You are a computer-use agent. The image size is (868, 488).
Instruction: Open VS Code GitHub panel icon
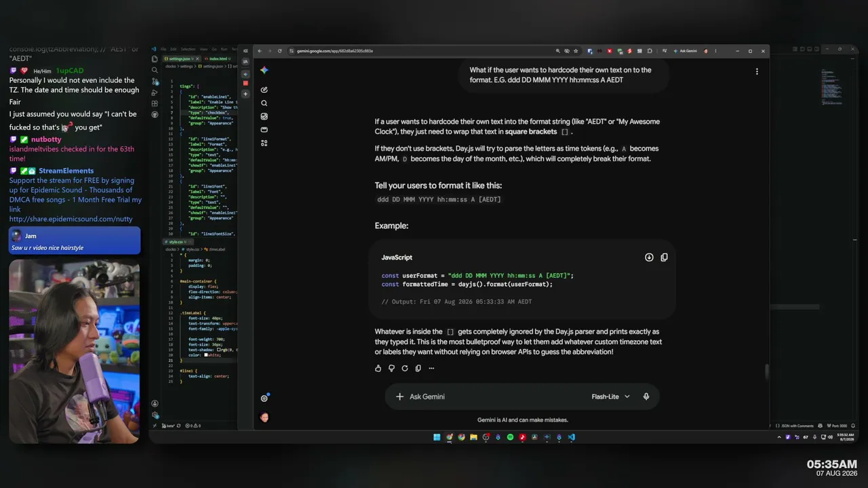pos(155,115)
